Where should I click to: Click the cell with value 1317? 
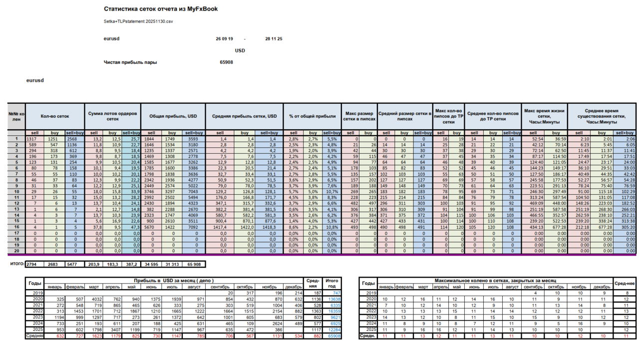(35, 138)
